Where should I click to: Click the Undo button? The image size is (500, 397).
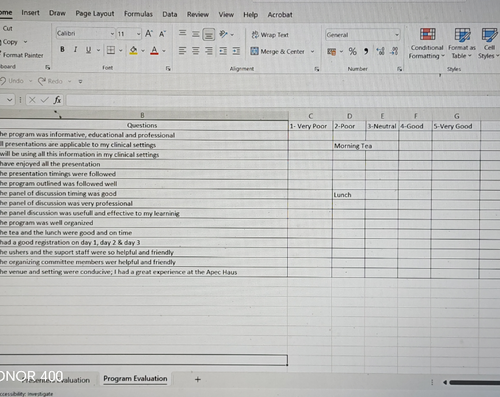[13, 81]
